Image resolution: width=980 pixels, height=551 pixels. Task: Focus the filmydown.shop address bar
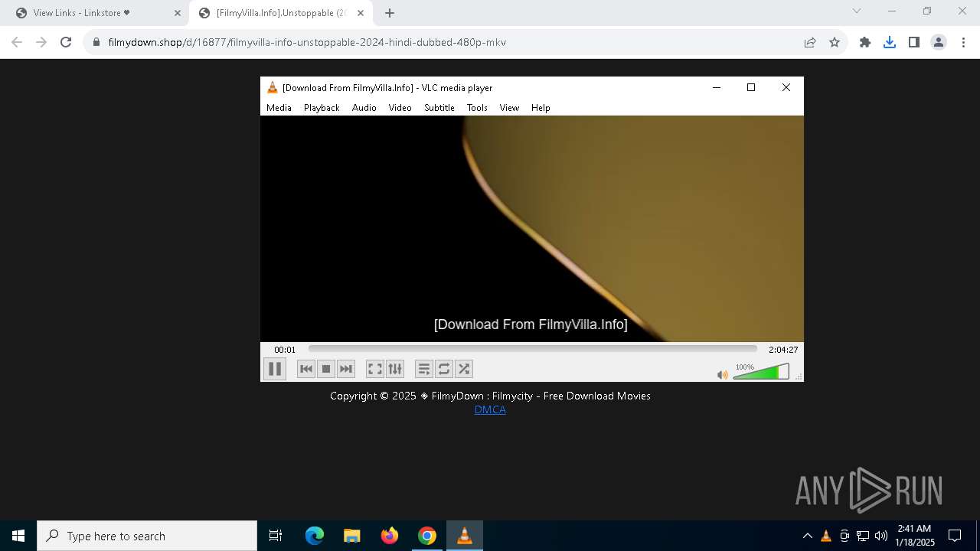[x=307, y=42]
